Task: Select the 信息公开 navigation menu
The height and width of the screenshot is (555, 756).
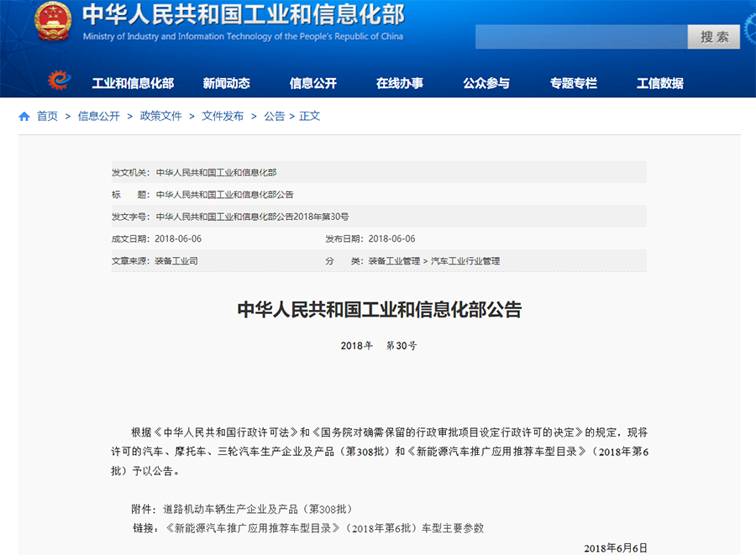Action: point(312,83)
